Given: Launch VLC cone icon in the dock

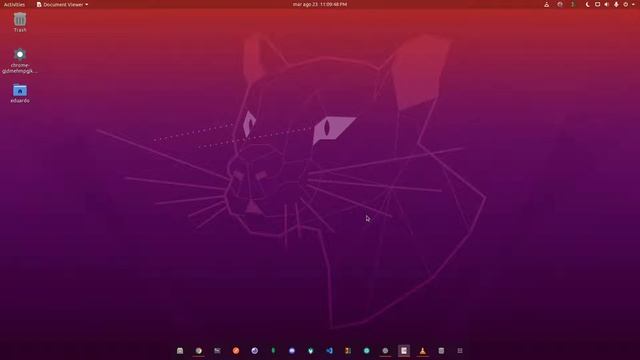Looking at the screenshot, I should tap(422, 351).
